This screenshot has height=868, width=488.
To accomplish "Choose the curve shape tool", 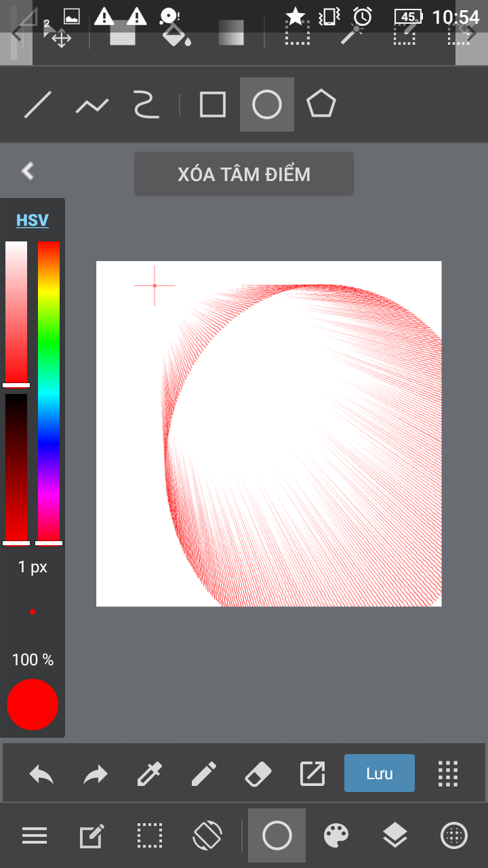I will 145,105.
